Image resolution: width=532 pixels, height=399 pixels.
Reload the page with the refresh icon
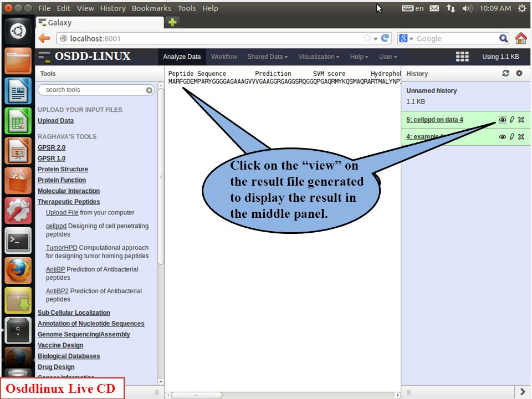tap(385, 38)
